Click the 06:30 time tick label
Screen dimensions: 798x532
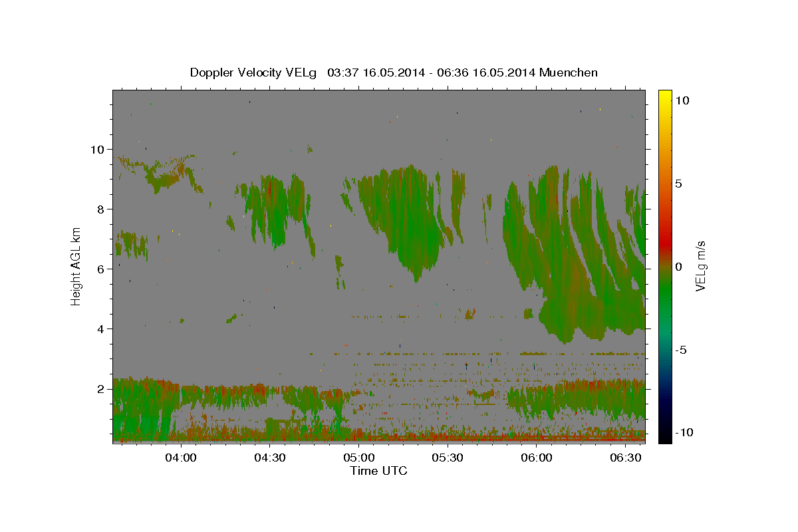[x=626, y=458]
